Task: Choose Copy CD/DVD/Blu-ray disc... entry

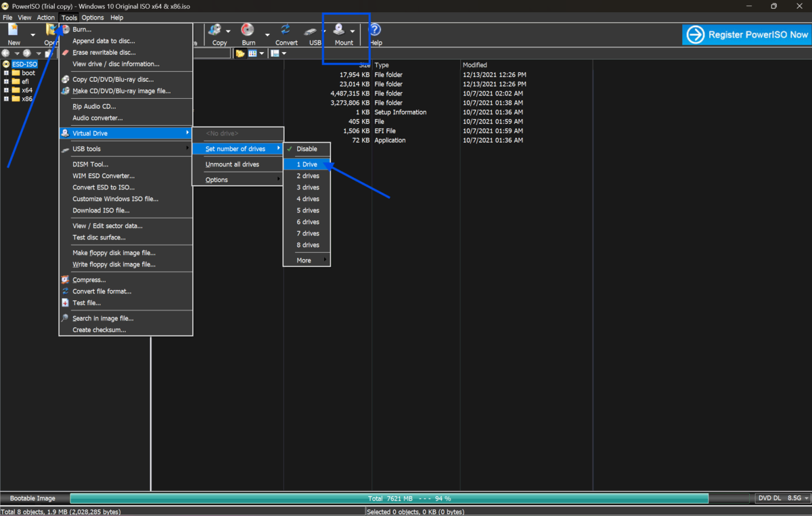Action: coord(126,79)
